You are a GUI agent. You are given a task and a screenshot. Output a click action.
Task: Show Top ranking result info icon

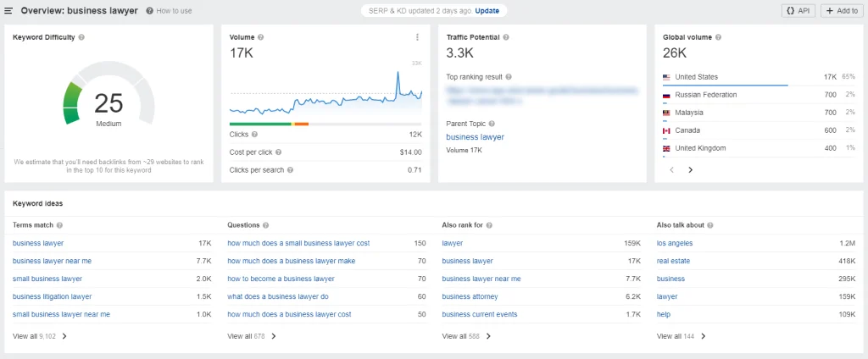(x=509, y=77)
